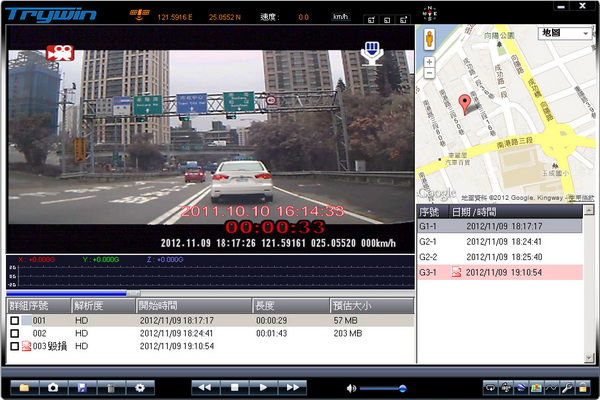Screen dimensions: 600x400
Task: Play the dashcam video
Action: (263, 387)
